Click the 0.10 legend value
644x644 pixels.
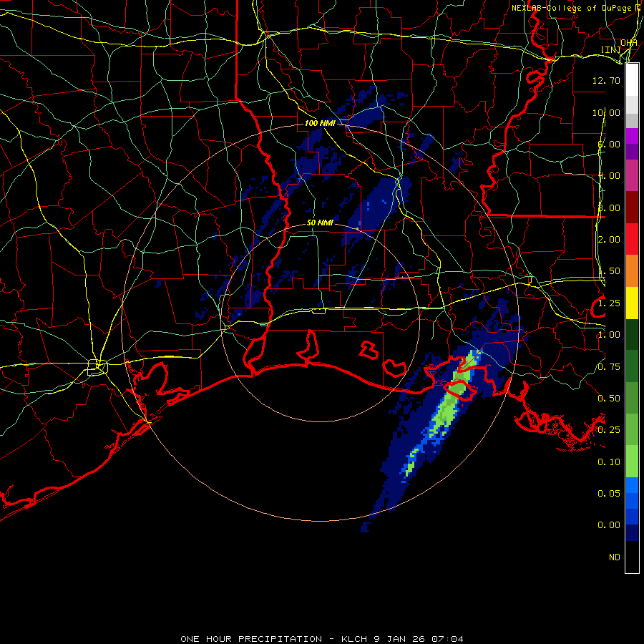[x=609, y=462]
